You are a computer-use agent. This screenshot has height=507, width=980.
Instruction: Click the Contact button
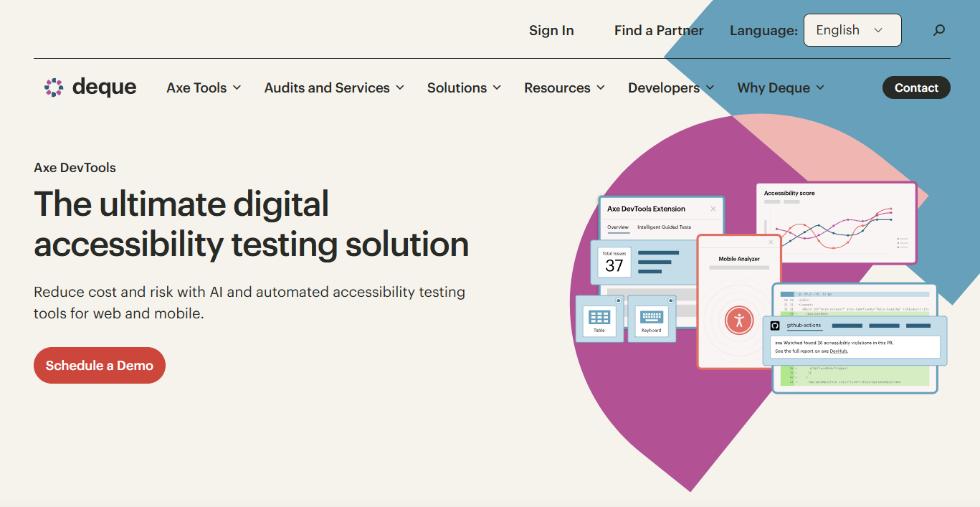tap(916, 87)
